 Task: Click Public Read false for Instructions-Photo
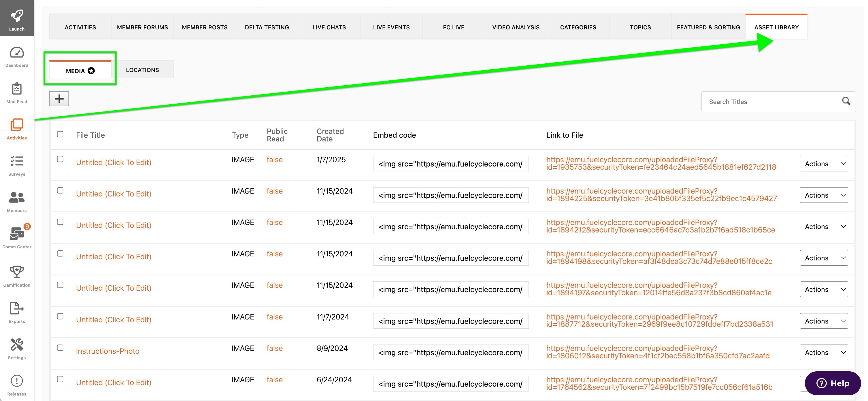point(274,348)
